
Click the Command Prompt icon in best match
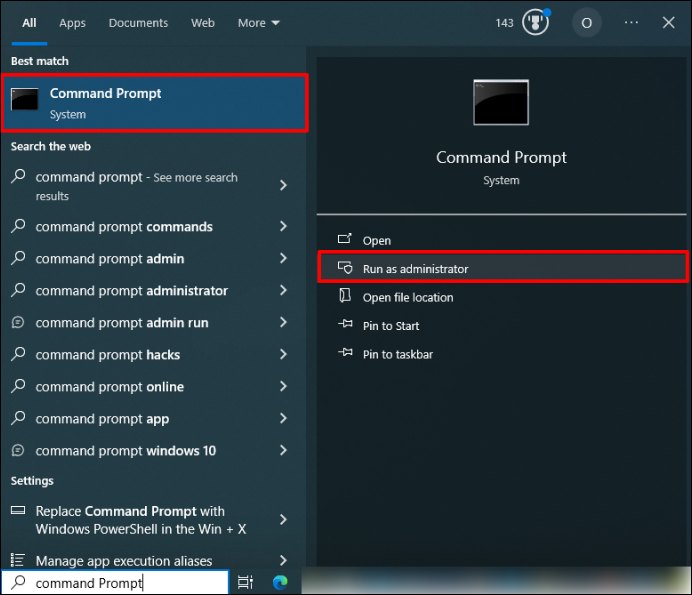(x=25, y=99)
